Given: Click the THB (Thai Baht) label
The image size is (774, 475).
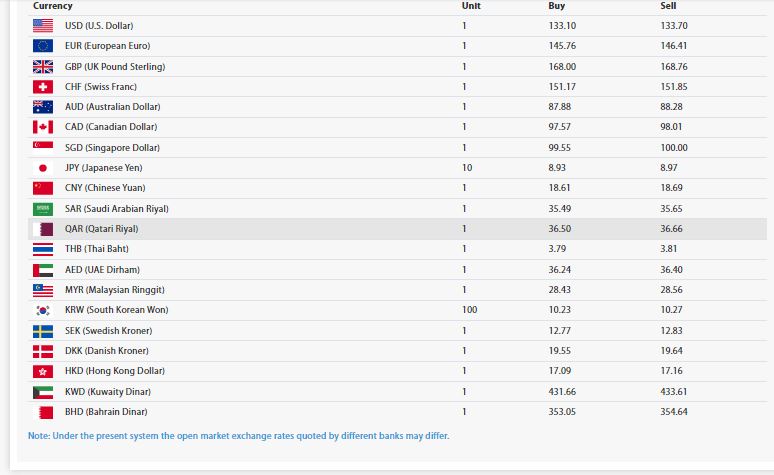Looking at the screenshot, I should 96,249.
